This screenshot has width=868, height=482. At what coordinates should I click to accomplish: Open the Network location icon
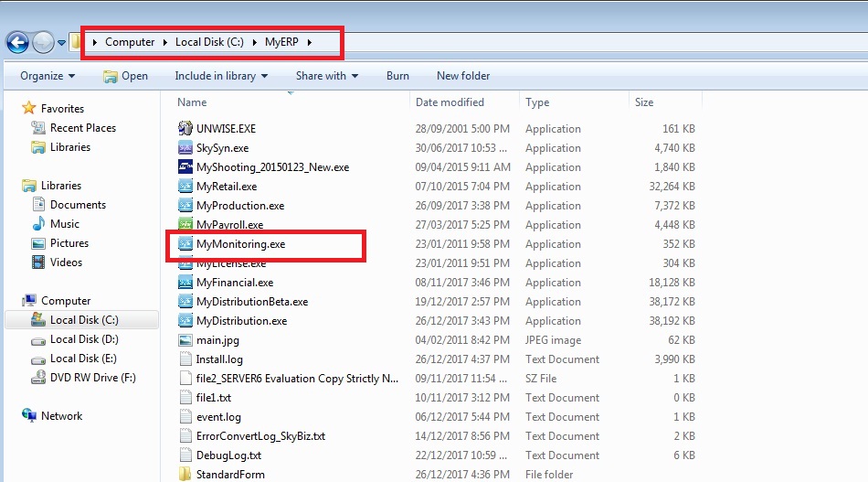pos(29,416)
